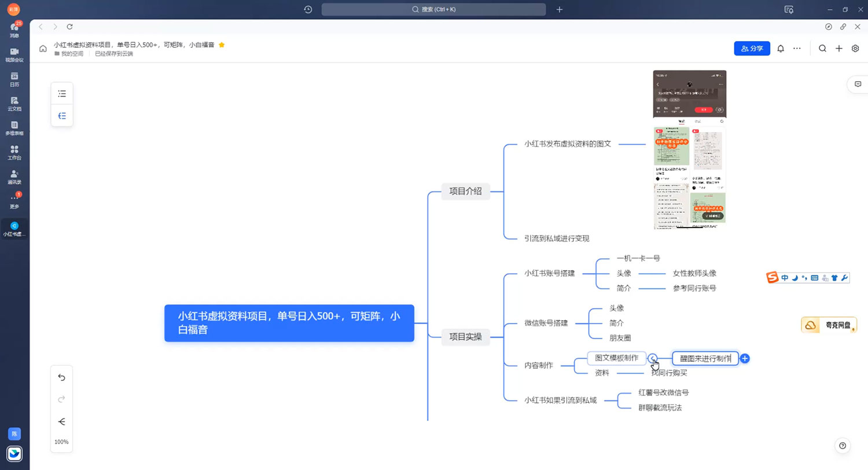Open the more options ellipsis menu
The width and height of the screenshot is (868, 470).
[x=796, y=49]
